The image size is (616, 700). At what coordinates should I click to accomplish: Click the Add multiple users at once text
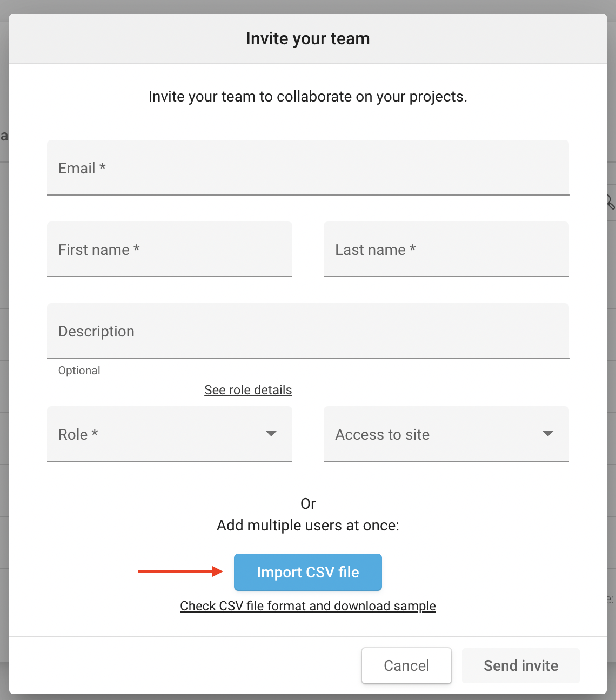(307, 526)
